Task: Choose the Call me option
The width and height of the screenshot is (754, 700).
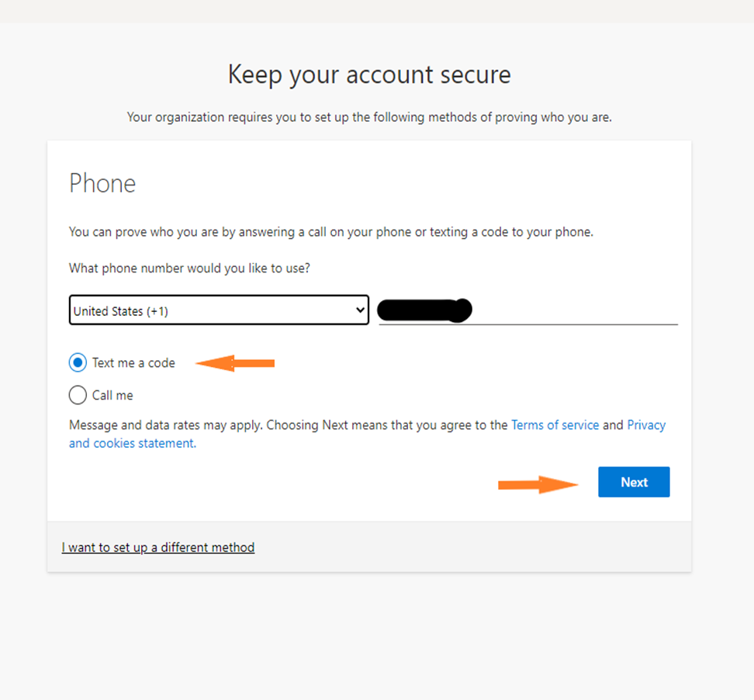Action: [x=78, y=395]
